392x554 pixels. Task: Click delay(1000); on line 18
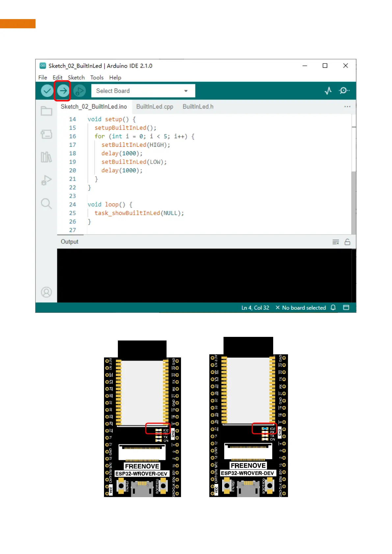122,153
